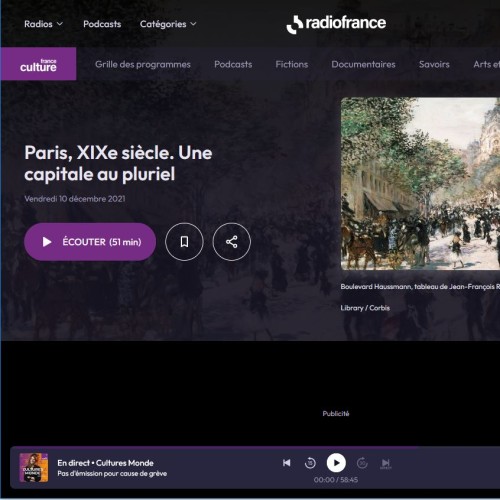This screenshot has height=500, width=500.
Task: Open Grille des programmes tab
Action: pos(143,64)
